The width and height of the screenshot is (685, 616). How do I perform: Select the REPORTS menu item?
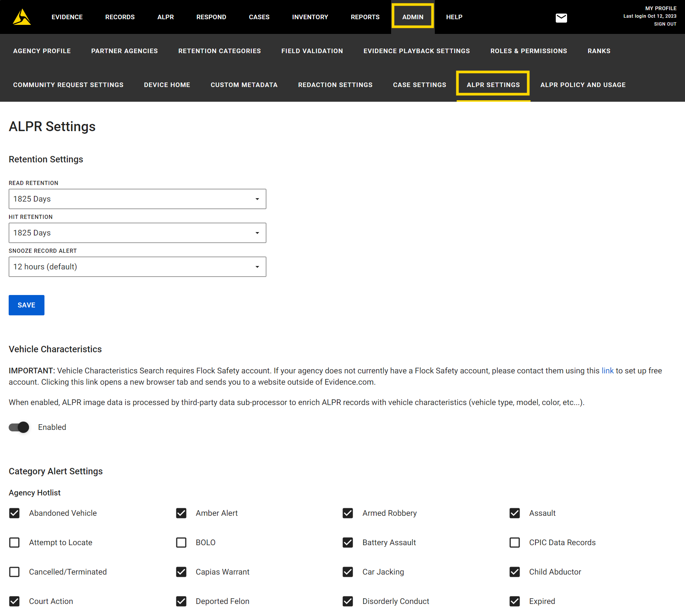pos(365,17)
